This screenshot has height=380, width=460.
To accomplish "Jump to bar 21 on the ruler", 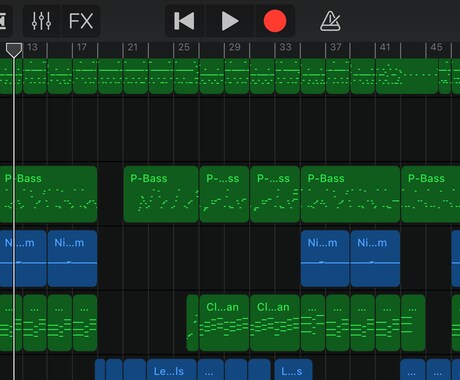I will point(133,47).
